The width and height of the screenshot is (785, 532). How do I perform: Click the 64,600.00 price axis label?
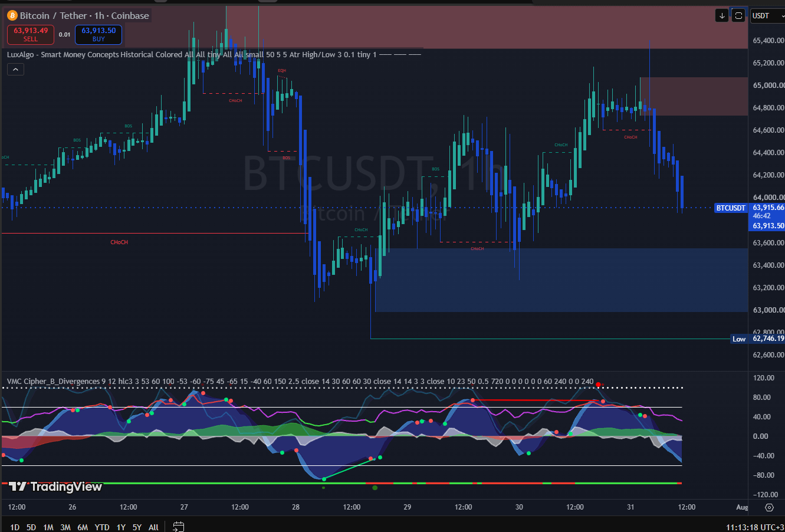(768, 130)
